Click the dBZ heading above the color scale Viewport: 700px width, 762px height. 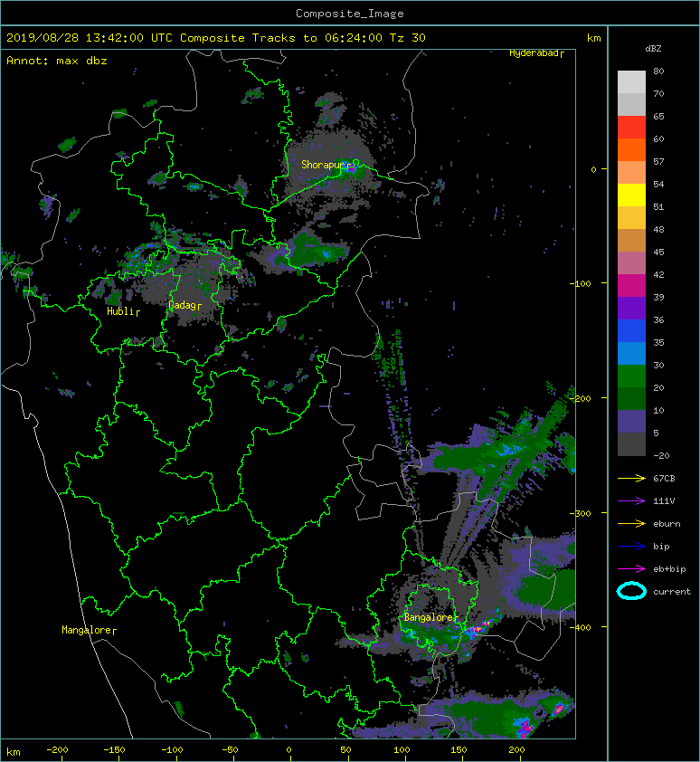click(x=653, y=49)
